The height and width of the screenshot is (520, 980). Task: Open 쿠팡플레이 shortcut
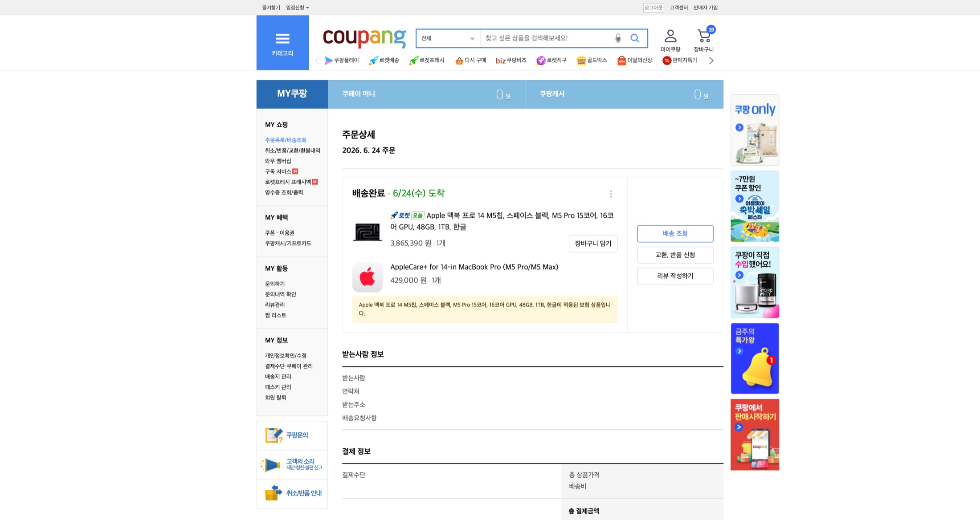click(x=342, y=60)
